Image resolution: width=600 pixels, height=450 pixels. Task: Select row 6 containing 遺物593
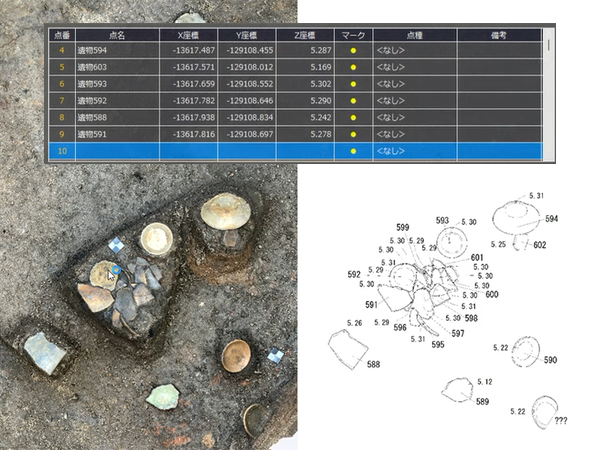pyautogui.click(x=111, y=83)
